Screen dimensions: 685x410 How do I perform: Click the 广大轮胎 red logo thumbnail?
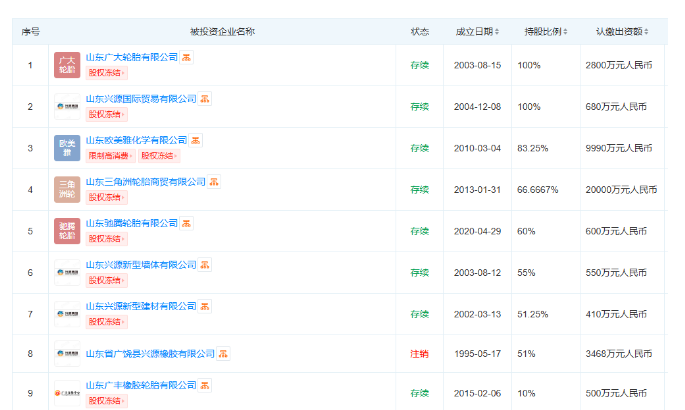point(67,66)
